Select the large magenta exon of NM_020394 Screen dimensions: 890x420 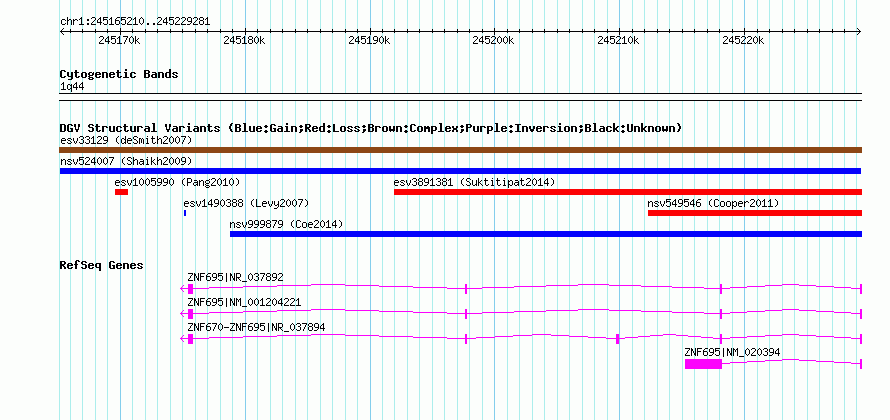[703, 364]
